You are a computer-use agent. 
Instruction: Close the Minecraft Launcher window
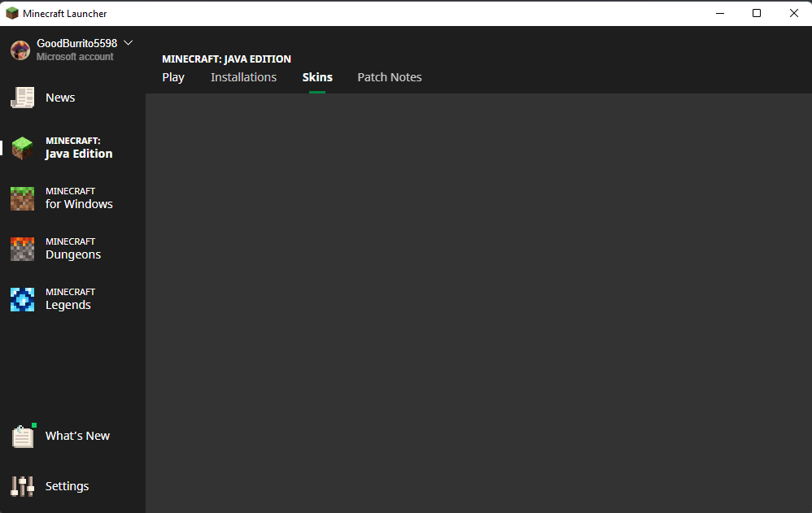tap(794, 13)
